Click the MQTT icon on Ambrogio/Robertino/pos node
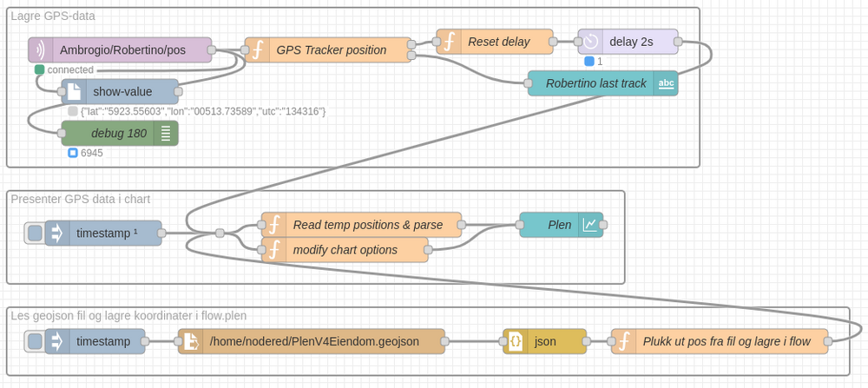 pyautogui.click(x=40, y=49)
